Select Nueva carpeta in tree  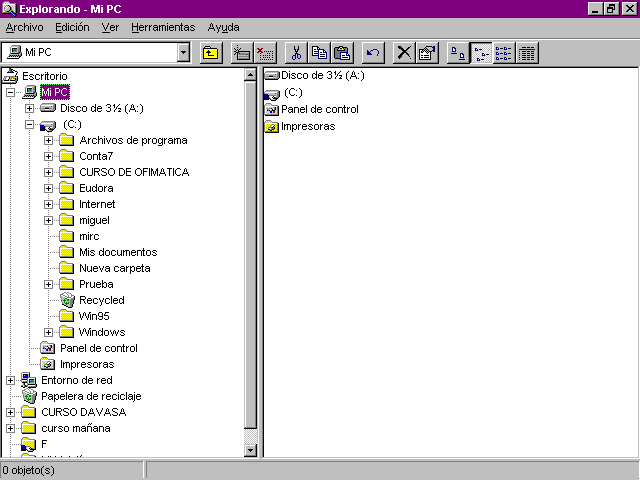[x=67, y=268]
